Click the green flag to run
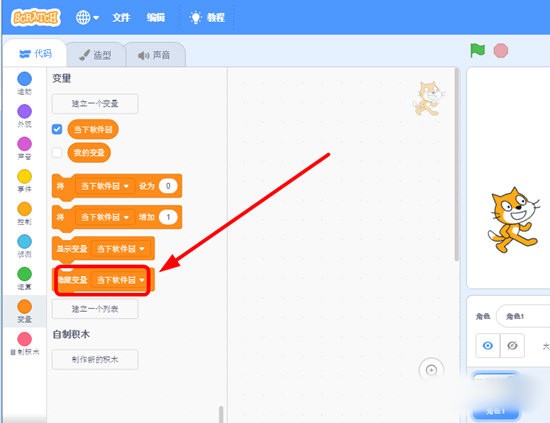The image size is (550, 423). coord(477,50)
